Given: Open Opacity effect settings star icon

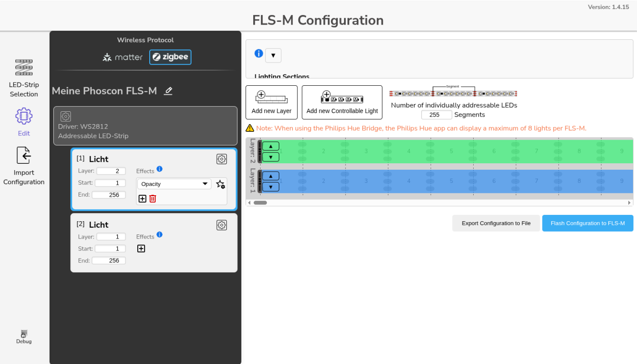Looking at the screenshot, I should pyautogui.click(x=220, y=184).
